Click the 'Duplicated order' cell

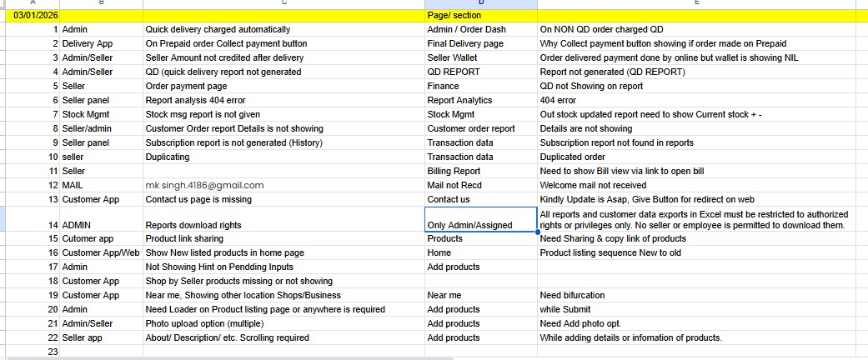click(702, 157)
